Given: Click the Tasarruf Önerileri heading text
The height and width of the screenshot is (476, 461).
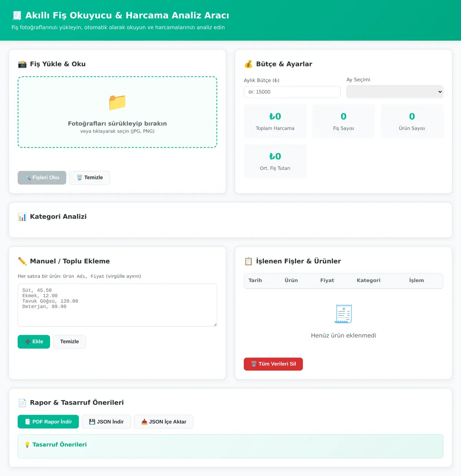Looking at the screenshot, I should click(x=60, y=445).
